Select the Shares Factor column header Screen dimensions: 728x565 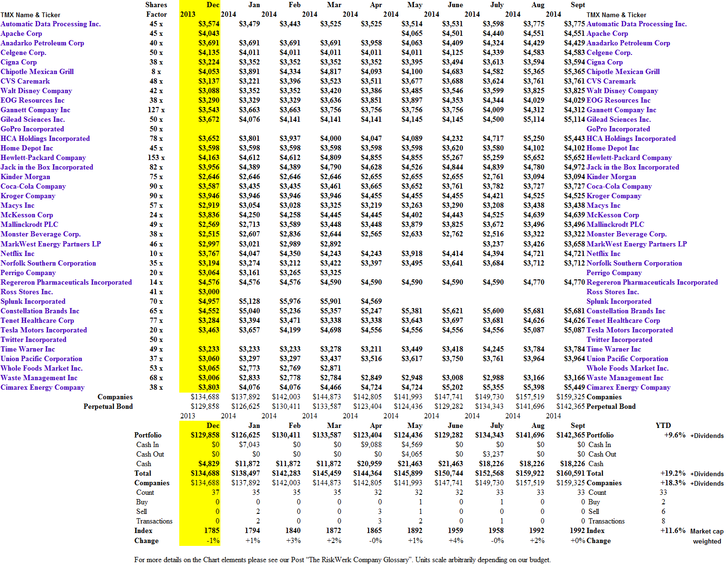point(156,10)
